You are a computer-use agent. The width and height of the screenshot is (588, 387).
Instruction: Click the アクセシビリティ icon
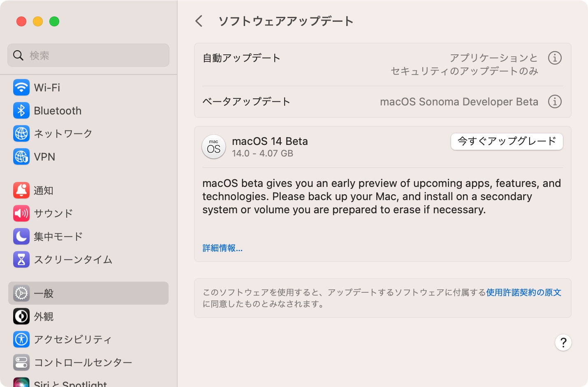point(21,339)
